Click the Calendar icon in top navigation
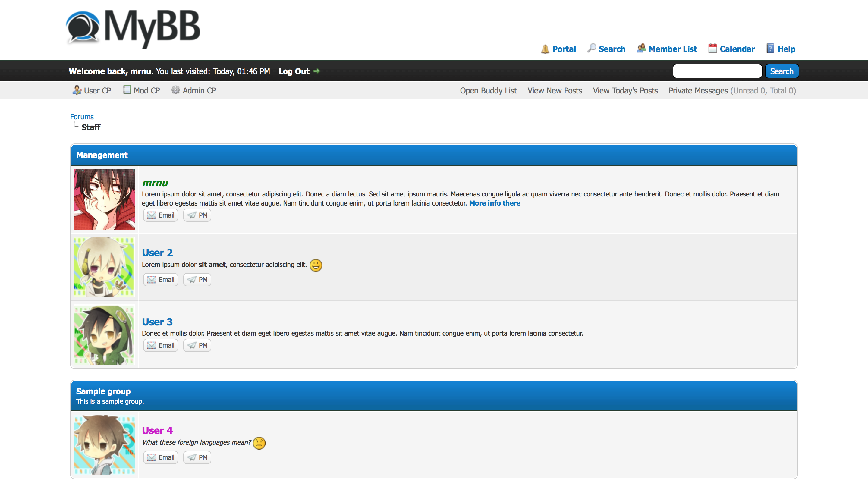 point(712,49)
